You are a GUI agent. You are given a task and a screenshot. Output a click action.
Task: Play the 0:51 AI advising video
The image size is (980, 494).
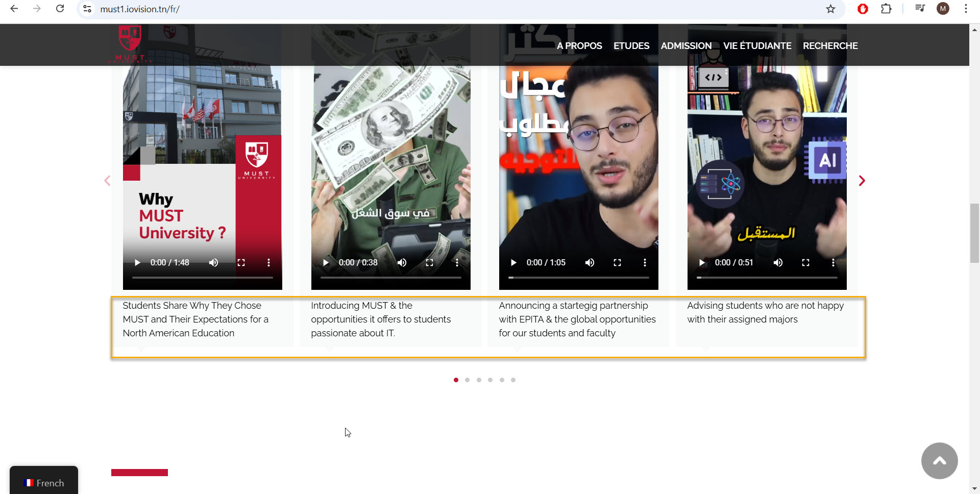click(701, 262)
